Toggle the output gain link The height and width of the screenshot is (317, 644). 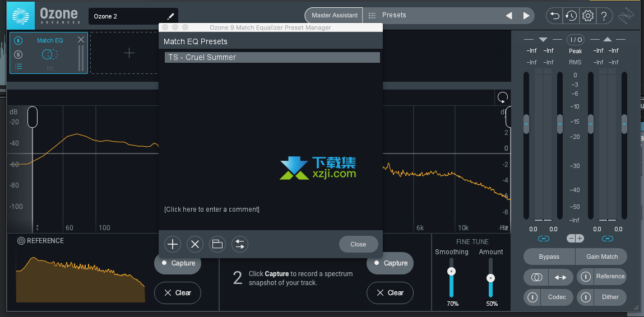click(x=608, y=239)
